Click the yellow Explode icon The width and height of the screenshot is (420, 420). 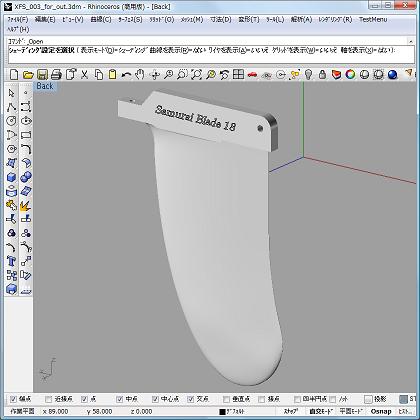point(26,205)
